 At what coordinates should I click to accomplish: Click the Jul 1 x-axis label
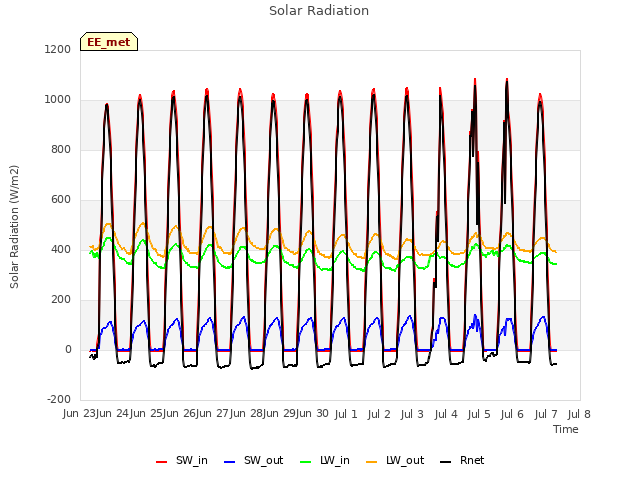[346, 415]
